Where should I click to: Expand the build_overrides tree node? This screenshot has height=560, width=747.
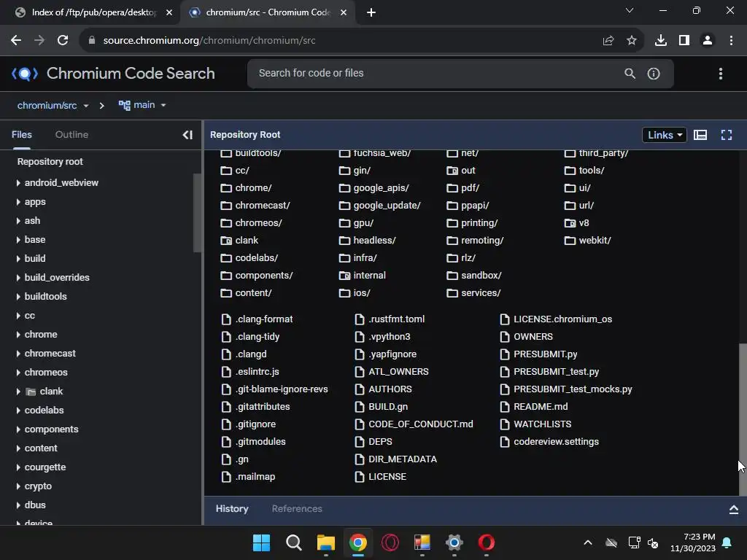click(x=18, y=278)
